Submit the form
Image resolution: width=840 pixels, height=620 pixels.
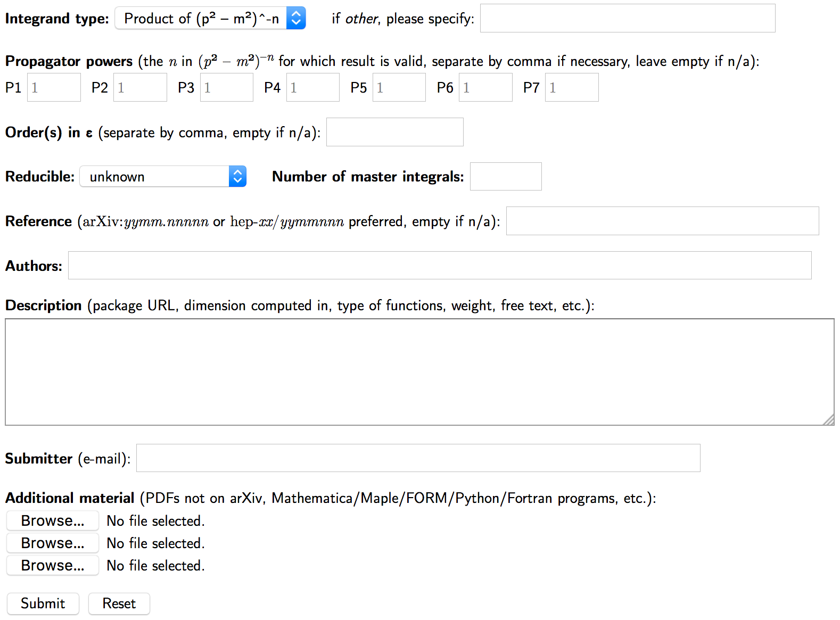pyautogui.click(x=43, y=604)
